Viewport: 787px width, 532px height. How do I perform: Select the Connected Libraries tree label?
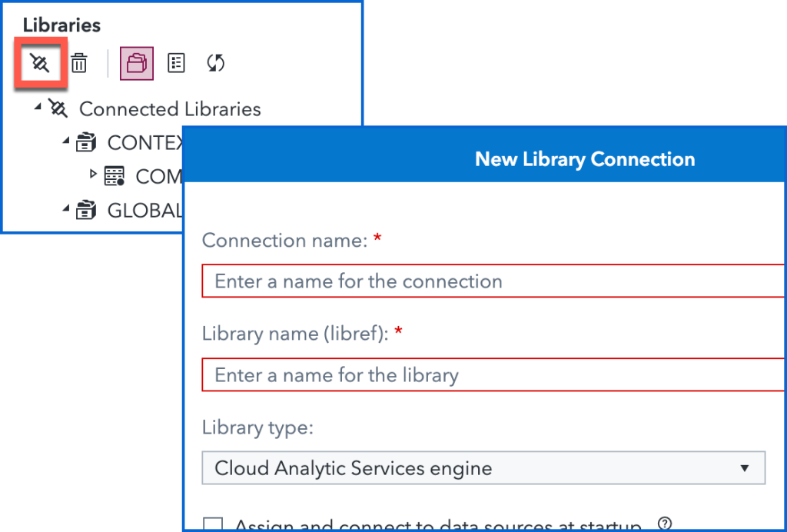[x=170, y=109]
